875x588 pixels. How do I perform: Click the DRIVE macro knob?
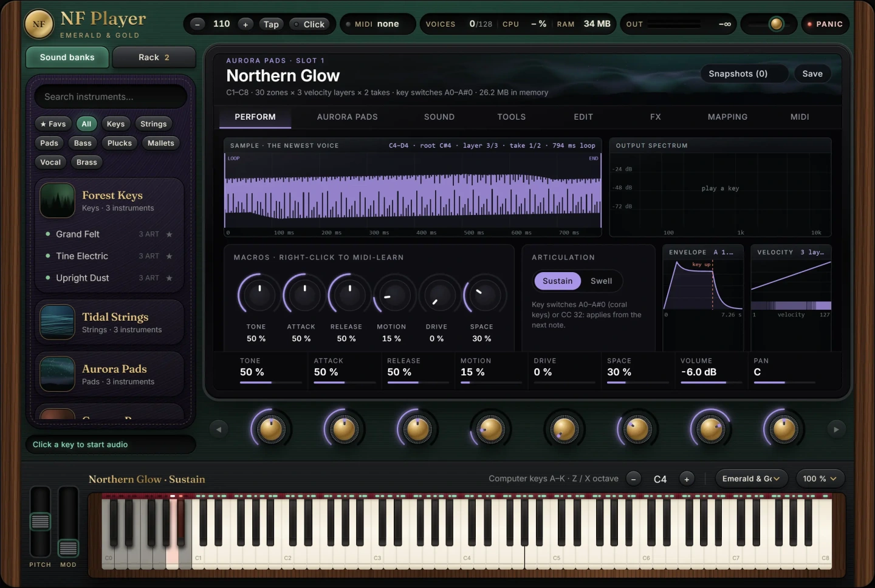tap(439, 295)
